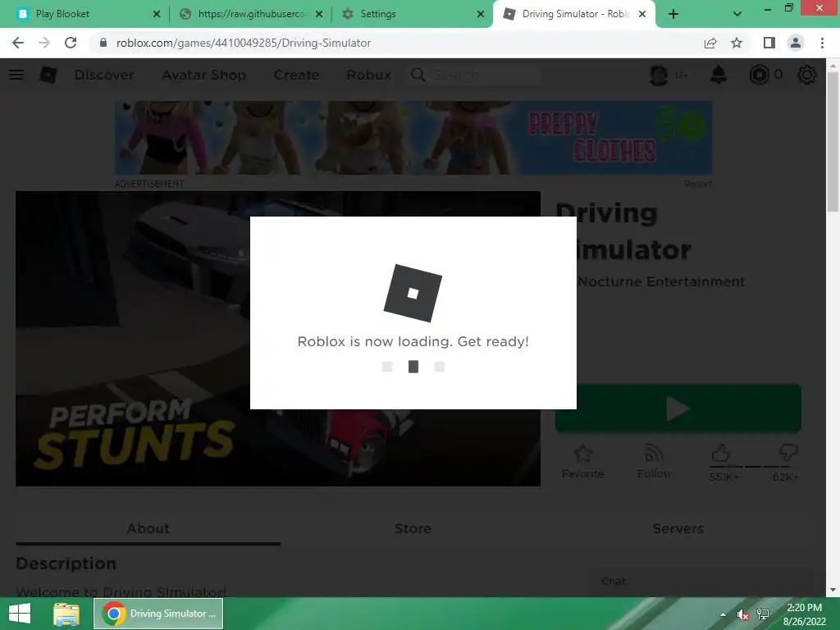The image size is (840, 630).
Task: Open Avatar Shop in Roblox navbar
Action: coord(204,75)
